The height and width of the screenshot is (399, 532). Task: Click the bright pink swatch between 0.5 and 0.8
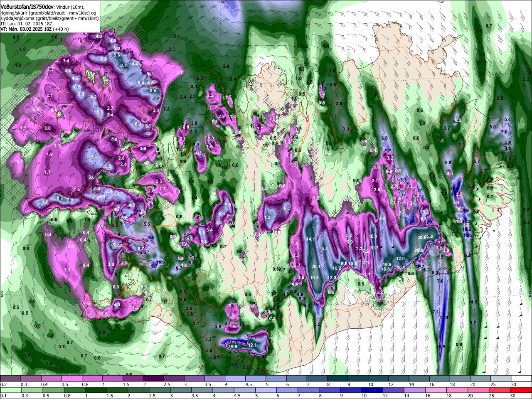pos(72,378)
